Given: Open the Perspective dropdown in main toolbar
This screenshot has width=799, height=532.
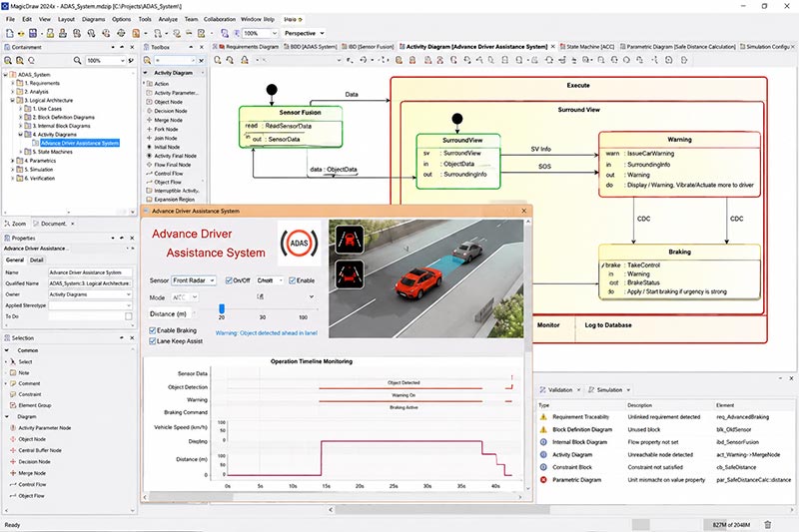Looking at the screenshot, I should click(x=305, y=33).
